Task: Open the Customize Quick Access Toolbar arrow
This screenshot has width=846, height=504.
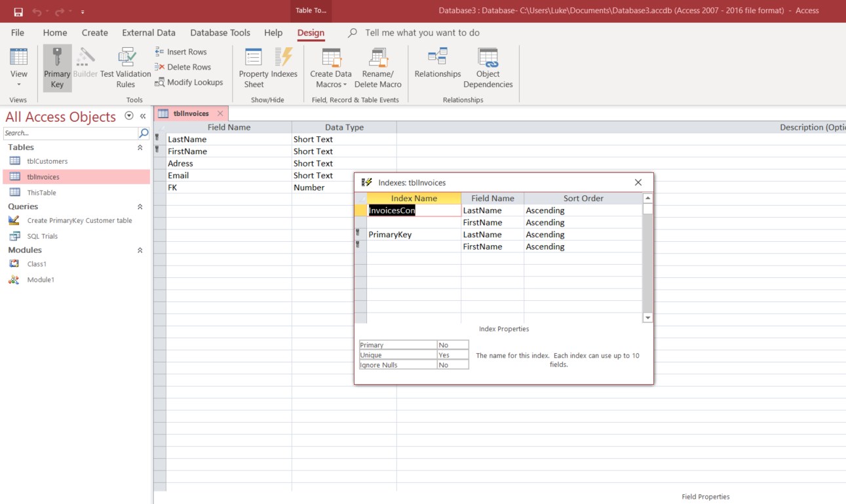Action: pyautogui.click(x=83, y=12)
